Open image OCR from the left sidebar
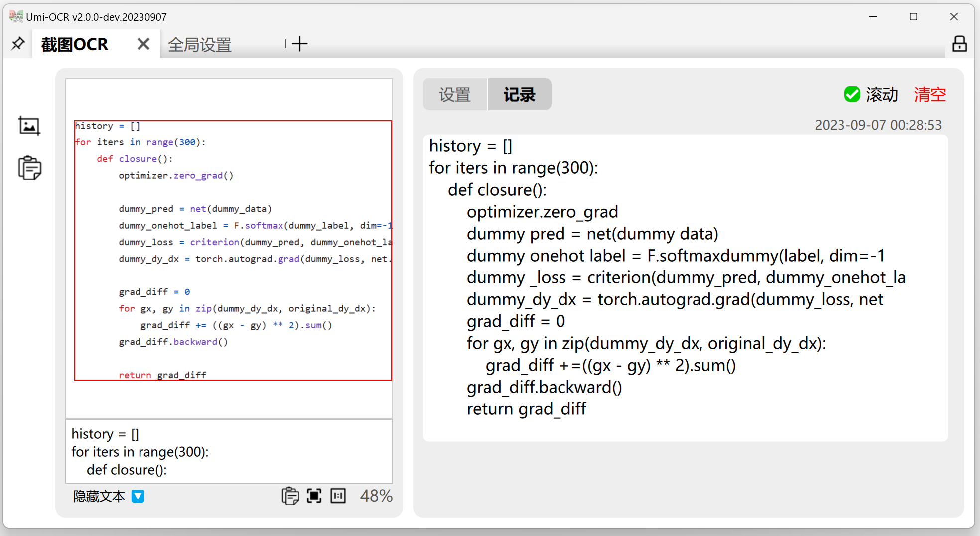Viewport: 980px width, 536px height. click(x=29, y=126)
